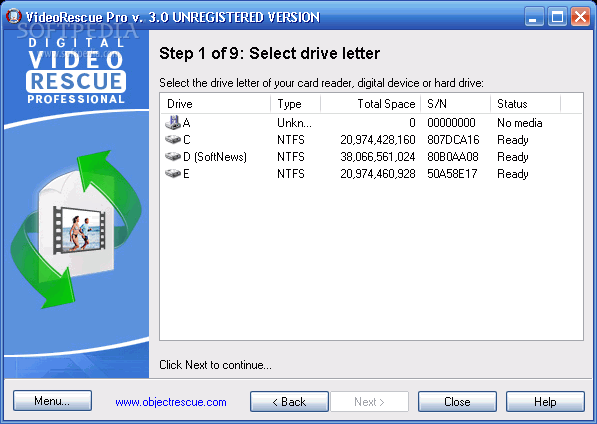597x424 pixels.
Task: Open the Menu... button
Action: (x=52, y=401)
